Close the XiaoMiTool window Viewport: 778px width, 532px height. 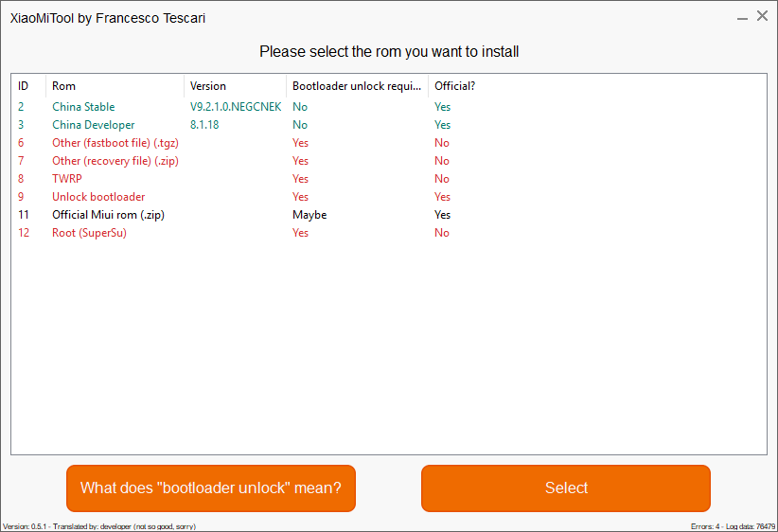click(x=762, y=16)
